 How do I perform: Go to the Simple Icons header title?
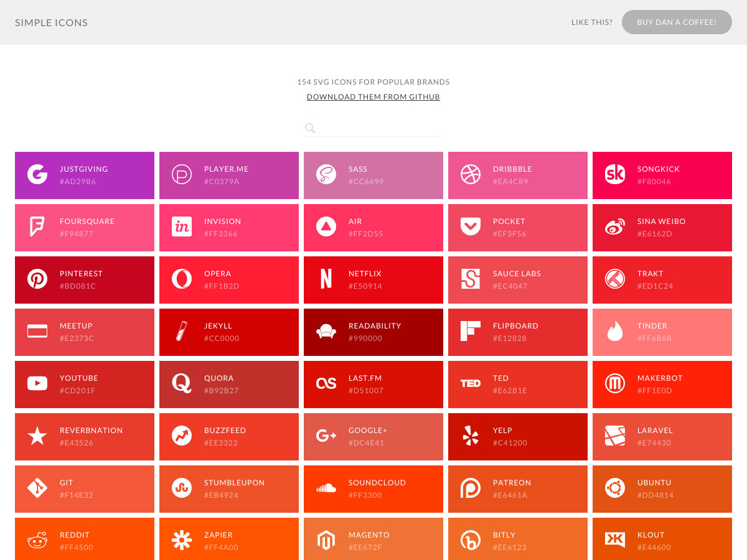click(52, 22)
